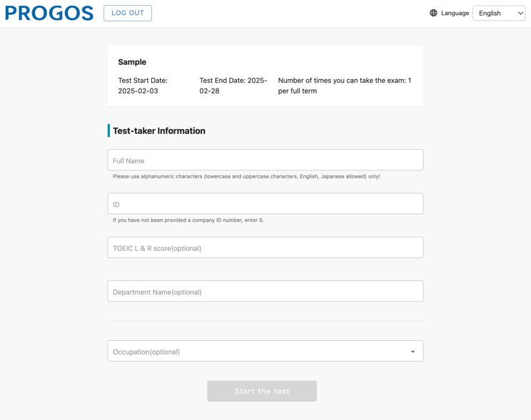Focus the ID input field
Image resolution: width=531 pixels, height=420 pixels.
[265, 203]
